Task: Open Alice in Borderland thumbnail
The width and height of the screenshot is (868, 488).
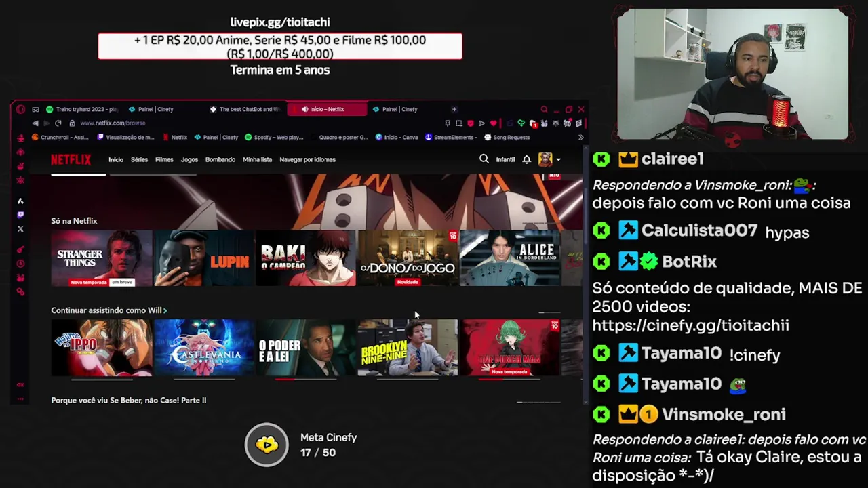Action: coord(511,258)
